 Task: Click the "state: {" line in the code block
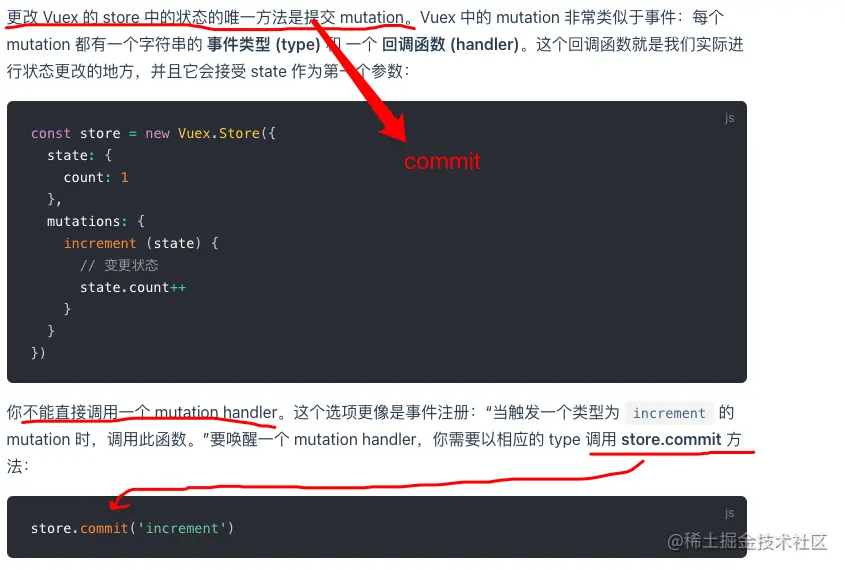pyautogui.click(x=79, y=155)
